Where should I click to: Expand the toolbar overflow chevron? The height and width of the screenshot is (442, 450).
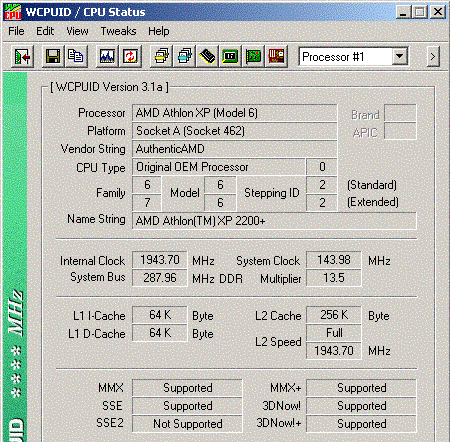(433, 57)
